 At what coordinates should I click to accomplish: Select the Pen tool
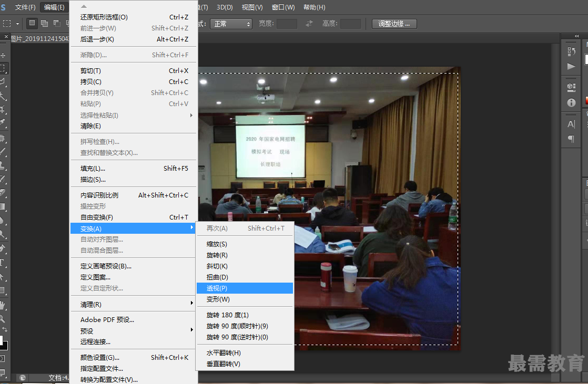pos(3,248)
